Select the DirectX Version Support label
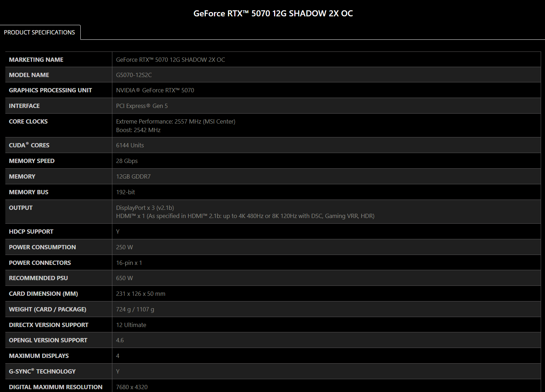This screenshot has height=392, width=545. (49, 325)
